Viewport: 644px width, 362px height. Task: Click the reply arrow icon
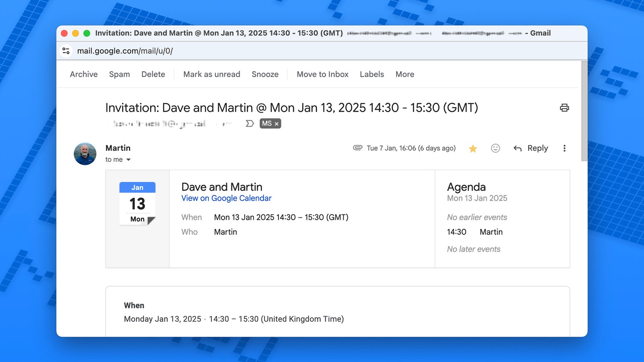[x=518, y=149]
